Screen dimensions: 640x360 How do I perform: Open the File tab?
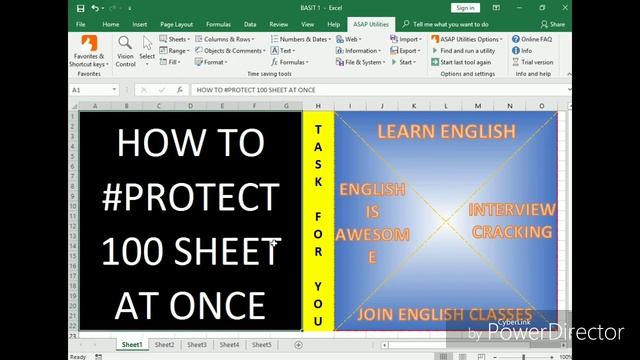click(81, 24)
